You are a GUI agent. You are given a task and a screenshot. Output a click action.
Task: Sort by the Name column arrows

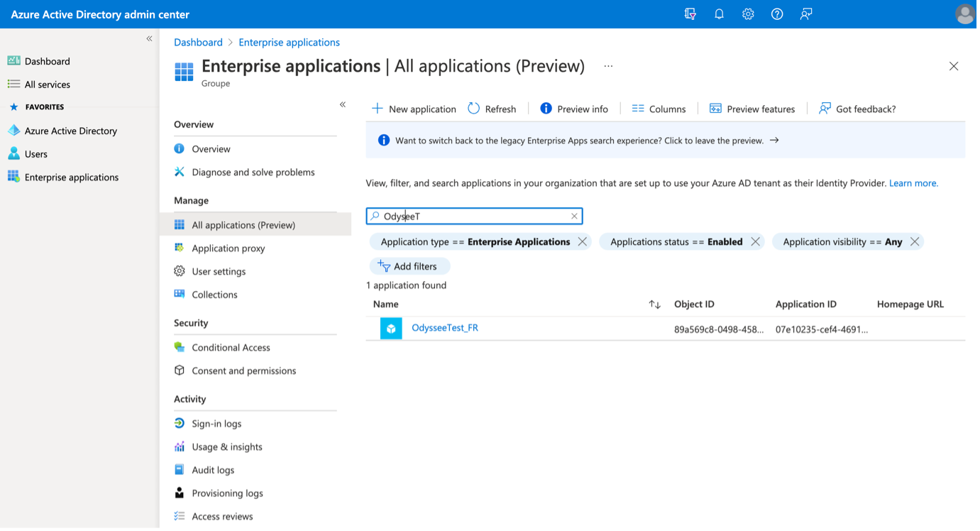tap(654, 305)
